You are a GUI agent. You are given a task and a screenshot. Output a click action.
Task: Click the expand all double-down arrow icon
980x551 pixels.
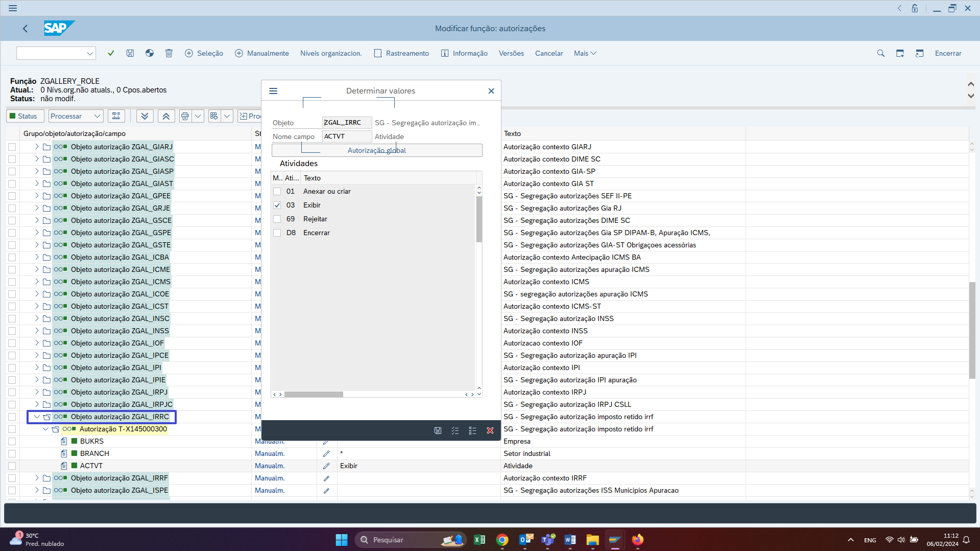pos(145,116)
